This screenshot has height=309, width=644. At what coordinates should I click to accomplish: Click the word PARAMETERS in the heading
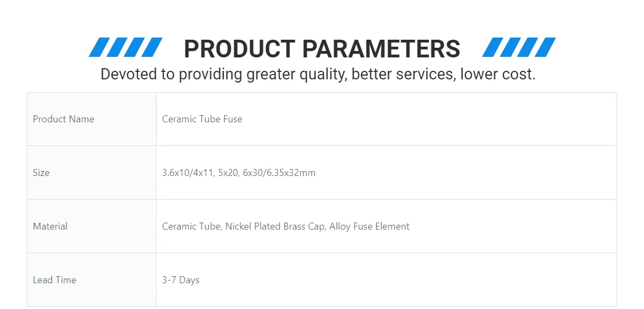[381, 49]
